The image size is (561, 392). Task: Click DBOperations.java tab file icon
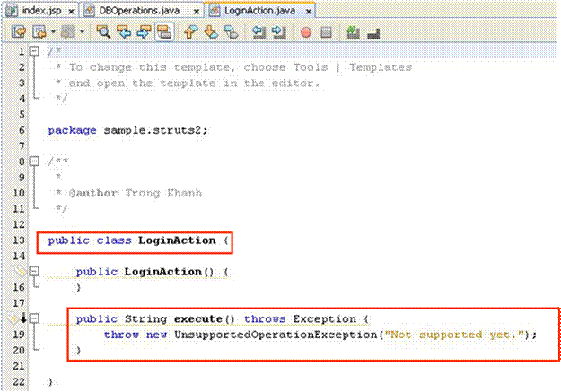click(89, 11)
